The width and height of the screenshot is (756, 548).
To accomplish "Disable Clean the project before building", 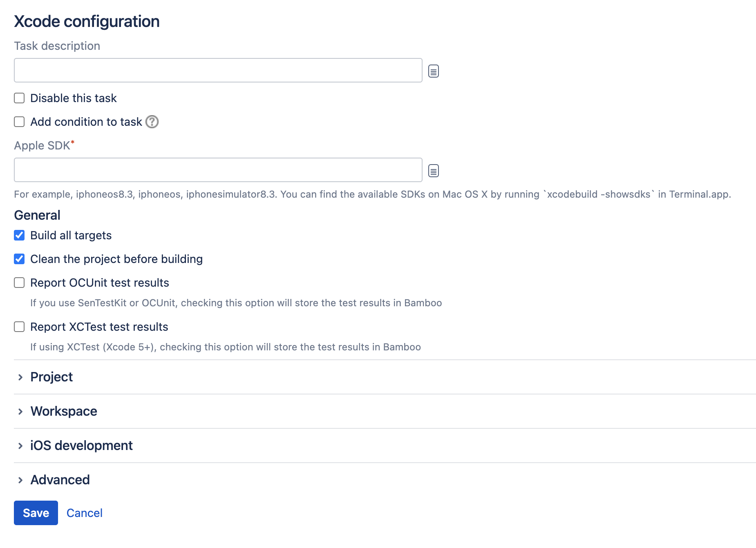I will tap(19, 259).
